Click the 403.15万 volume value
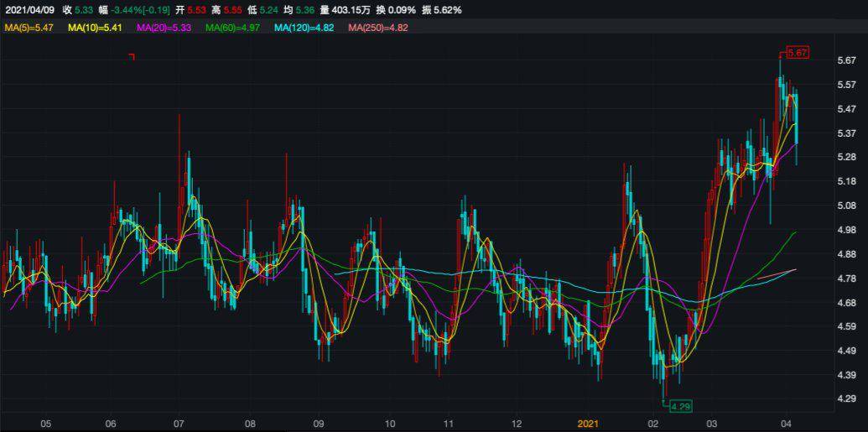The width and height of the screenshot is (868, 432). (355, 10)
